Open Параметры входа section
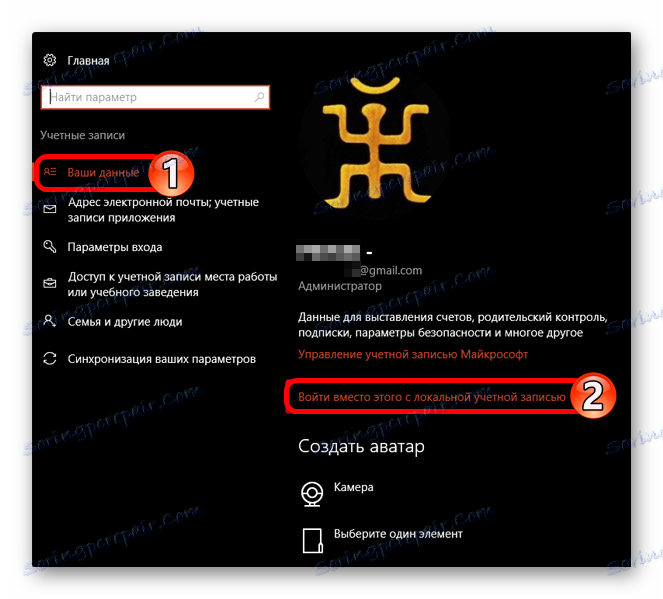This screenshot has width=663, height=599. click(x=115, y=247)
